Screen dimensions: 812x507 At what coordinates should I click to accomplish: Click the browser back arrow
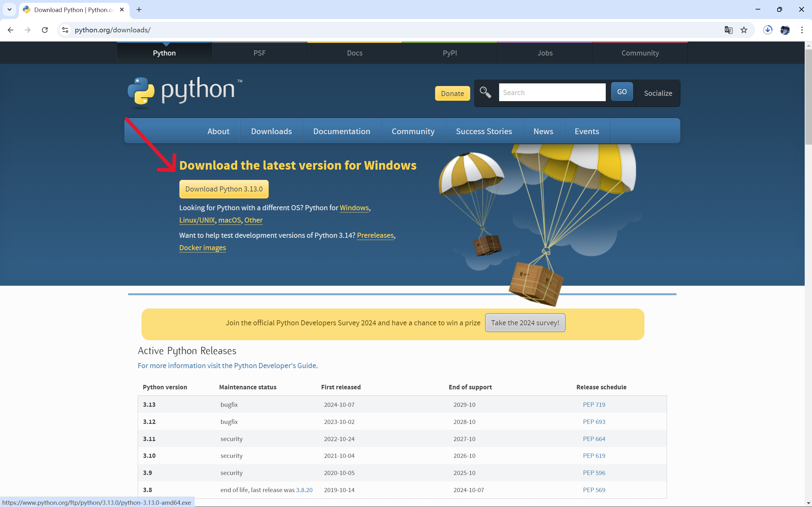click(x=11, y=30)
